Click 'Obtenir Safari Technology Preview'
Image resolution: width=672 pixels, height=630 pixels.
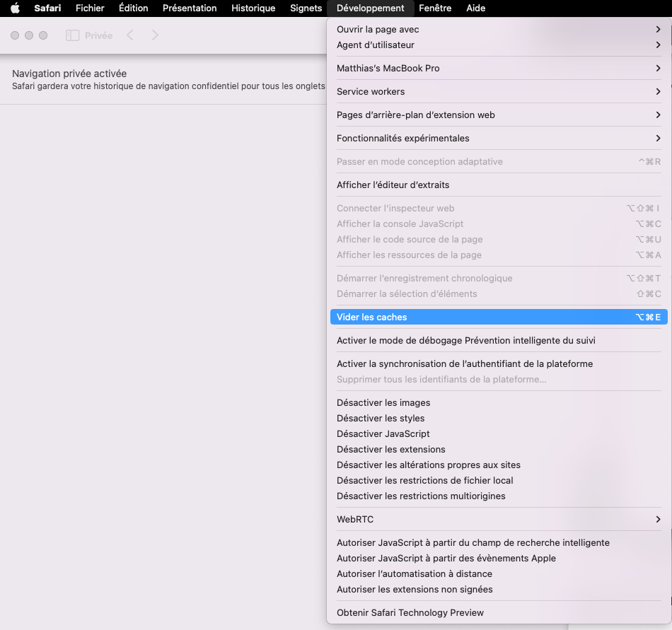[410, 612]
